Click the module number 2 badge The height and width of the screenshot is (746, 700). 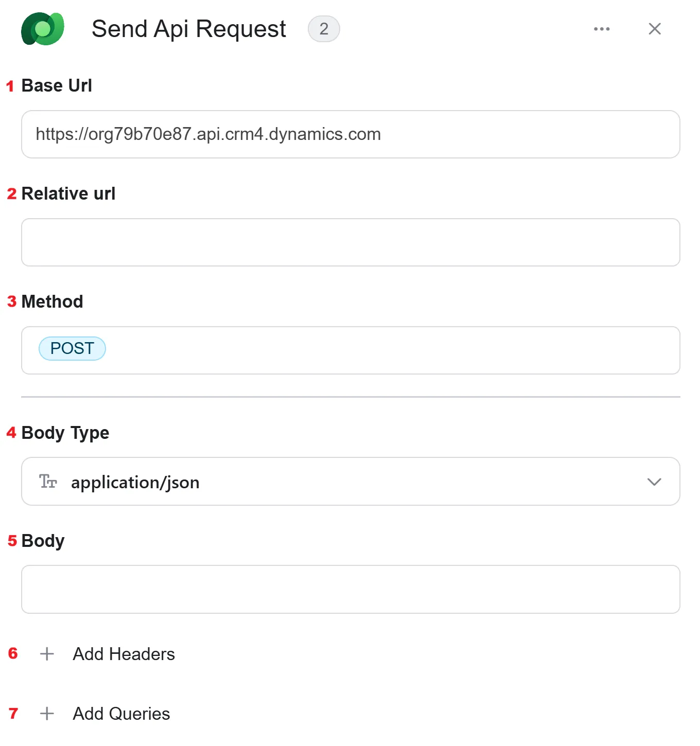[x=324, y=29]
